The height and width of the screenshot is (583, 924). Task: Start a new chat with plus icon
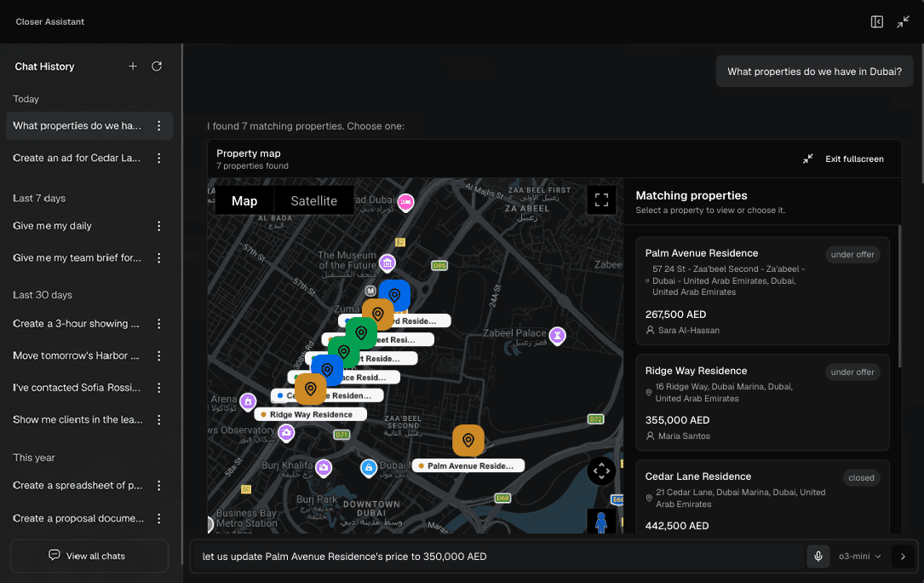click(133, 66)
